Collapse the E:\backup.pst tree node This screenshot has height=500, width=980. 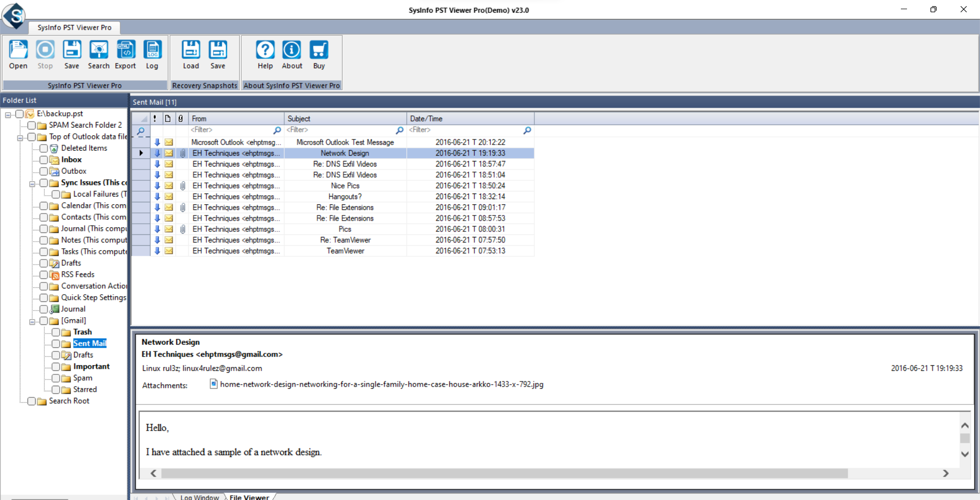pyautogui.click(x=8, y=114)
